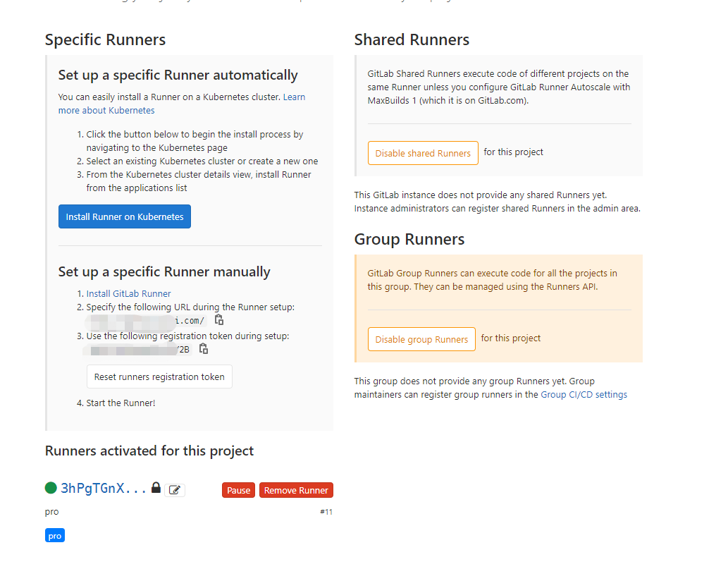This screenshot has height=569, width=728.
Task: Remove Runner from this project
Action: point(296,490)
